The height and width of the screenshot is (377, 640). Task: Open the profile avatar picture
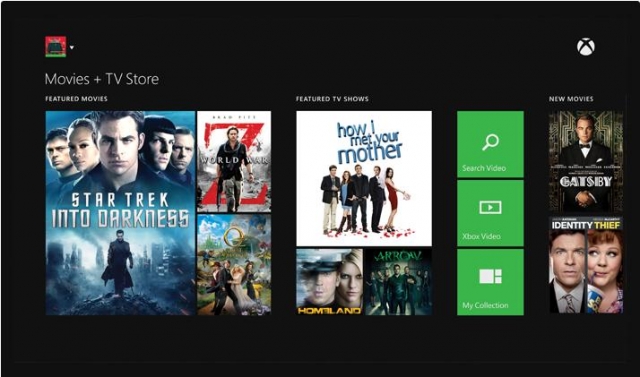[56, 47]
